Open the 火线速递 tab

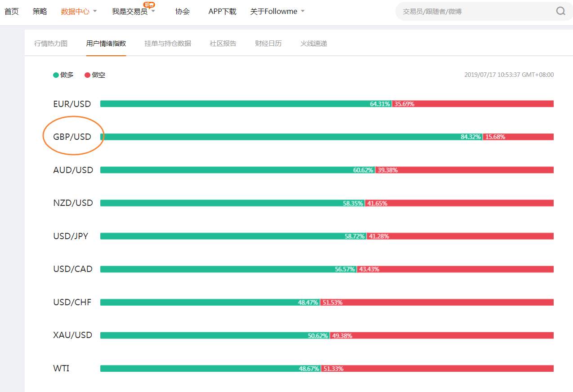(314, 44)
